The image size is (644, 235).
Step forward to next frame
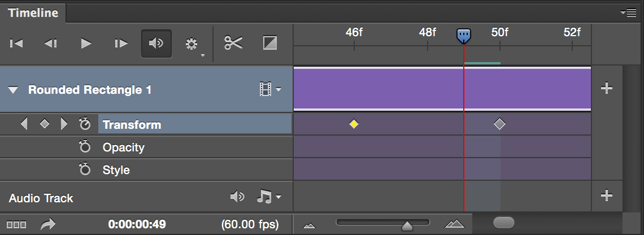click(x=121, y=43)
